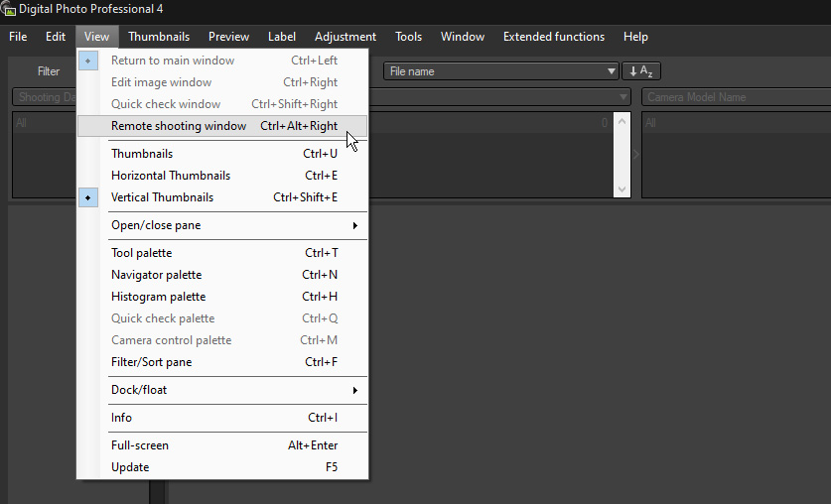Click Update in the View menu

tap(222, 467)
